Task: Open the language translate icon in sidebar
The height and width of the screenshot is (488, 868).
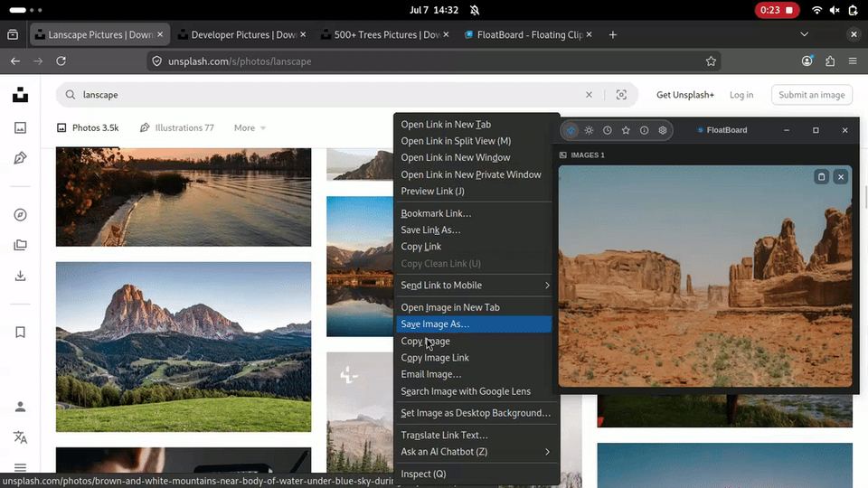Action: point(21,437)
